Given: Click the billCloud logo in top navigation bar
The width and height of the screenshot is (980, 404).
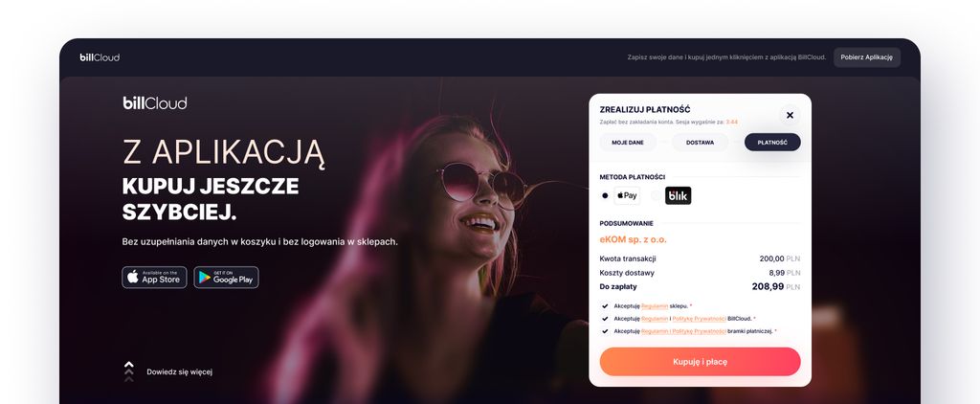Looking at the screenshot, I should pos(100,57).
